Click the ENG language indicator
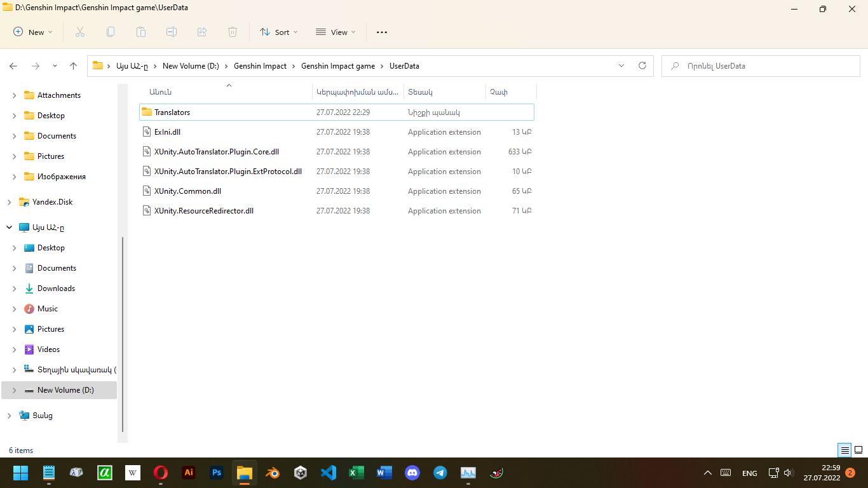 tap(750, 473)
